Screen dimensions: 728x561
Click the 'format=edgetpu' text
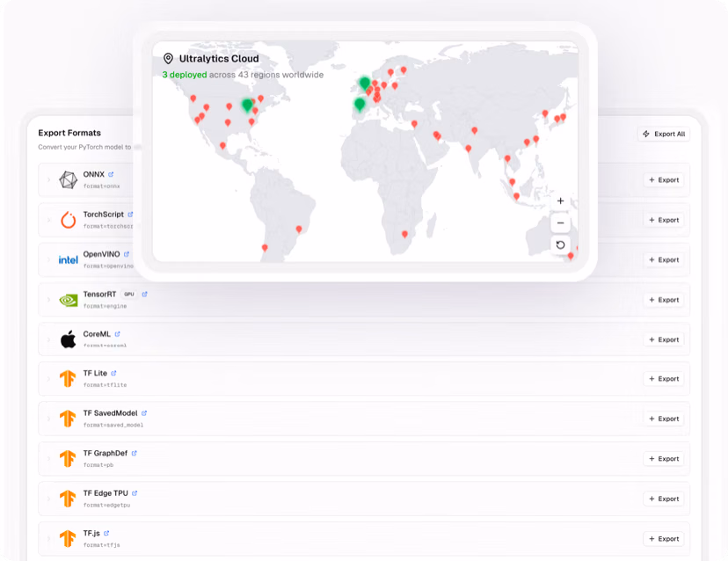pyautogui.click(x=106, y=505)
